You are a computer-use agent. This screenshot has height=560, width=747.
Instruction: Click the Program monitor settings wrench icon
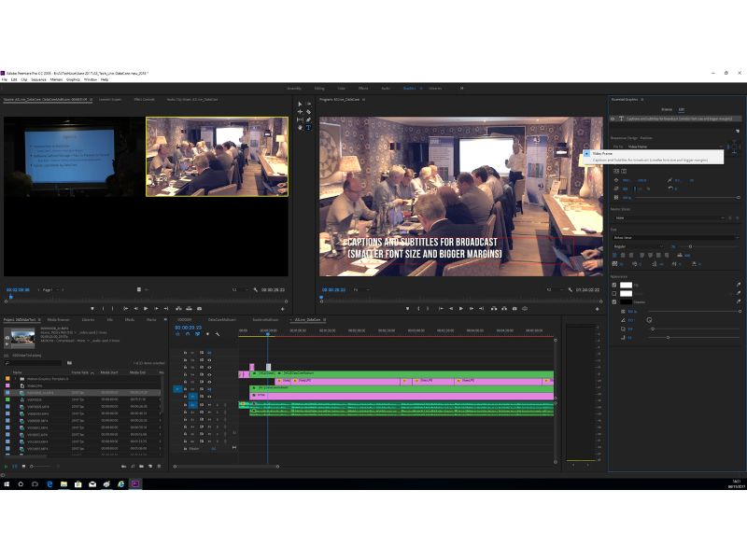(570, 290)
